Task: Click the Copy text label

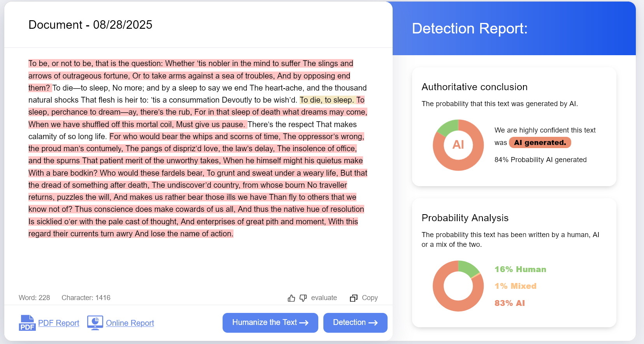Action: [370, 298]
